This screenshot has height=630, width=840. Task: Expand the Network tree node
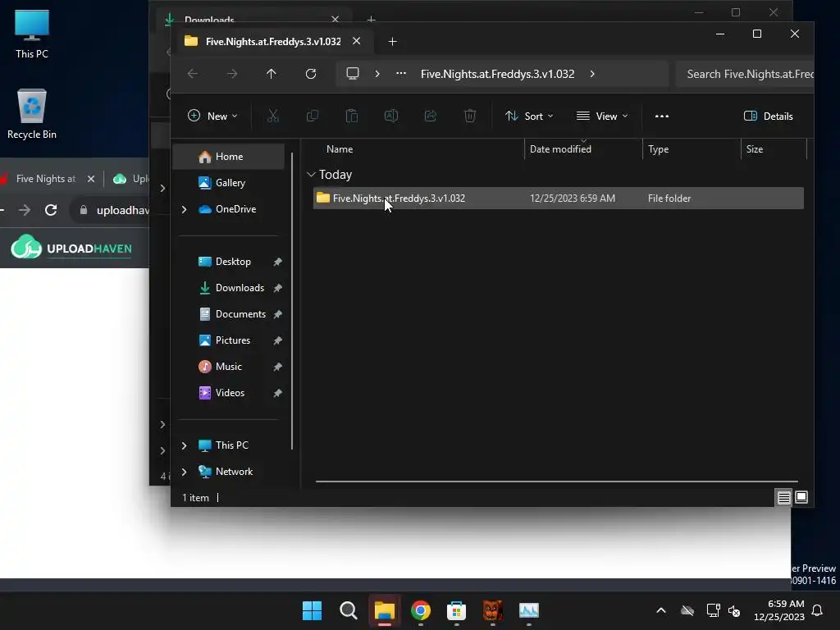(185, 472)
